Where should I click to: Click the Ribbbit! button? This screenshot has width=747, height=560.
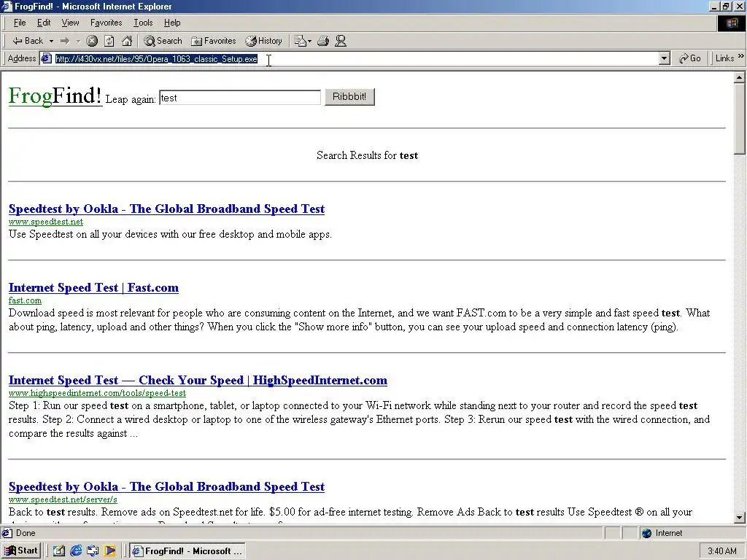click(349, 97)
